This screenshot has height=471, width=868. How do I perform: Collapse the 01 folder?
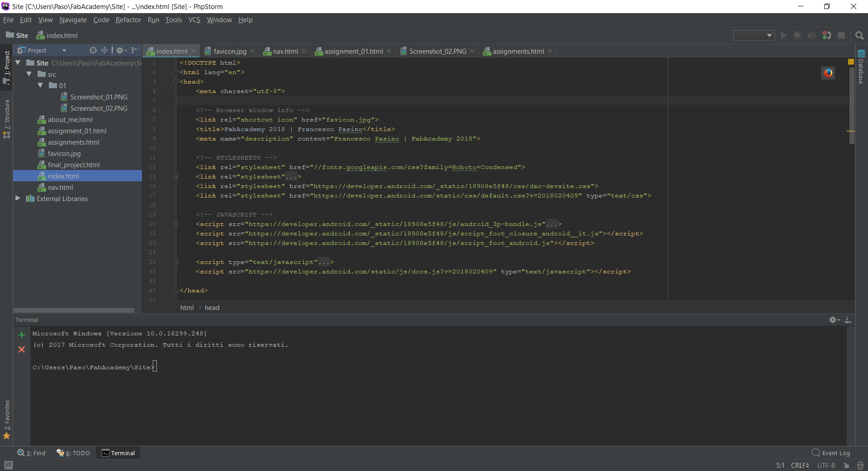[x=41, y=85]
